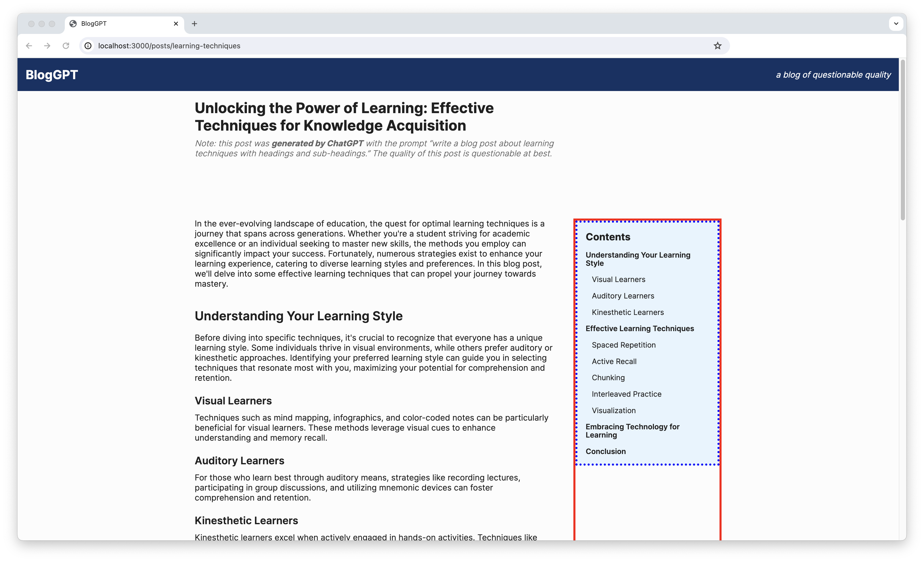Click the Kinesthetic Learners contents entry
Viewport: 924px width, 562px height.
click(628, 312)
